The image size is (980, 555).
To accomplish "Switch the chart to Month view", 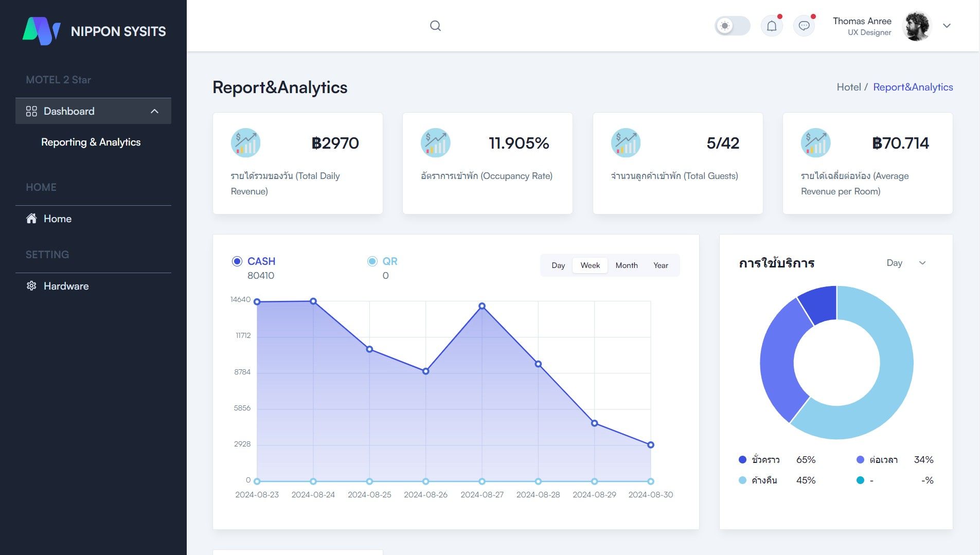I will 626,265.
